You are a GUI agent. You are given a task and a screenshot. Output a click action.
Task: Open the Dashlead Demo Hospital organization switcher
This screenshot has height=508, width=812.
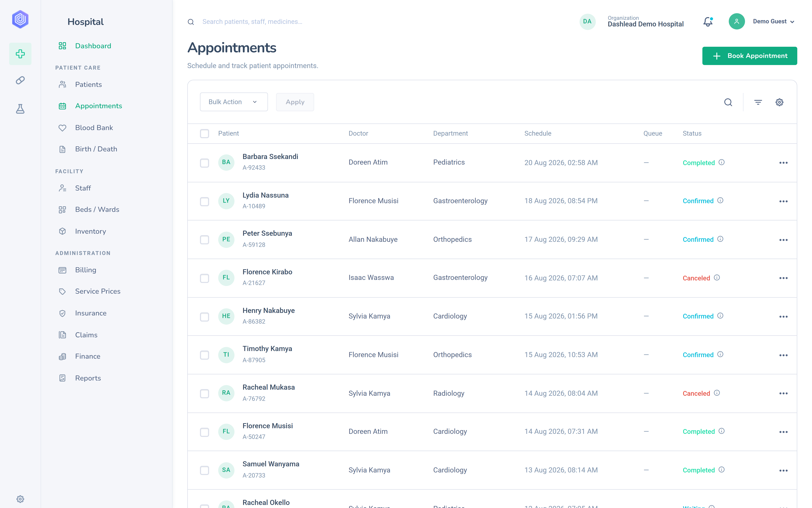[645, 22]
